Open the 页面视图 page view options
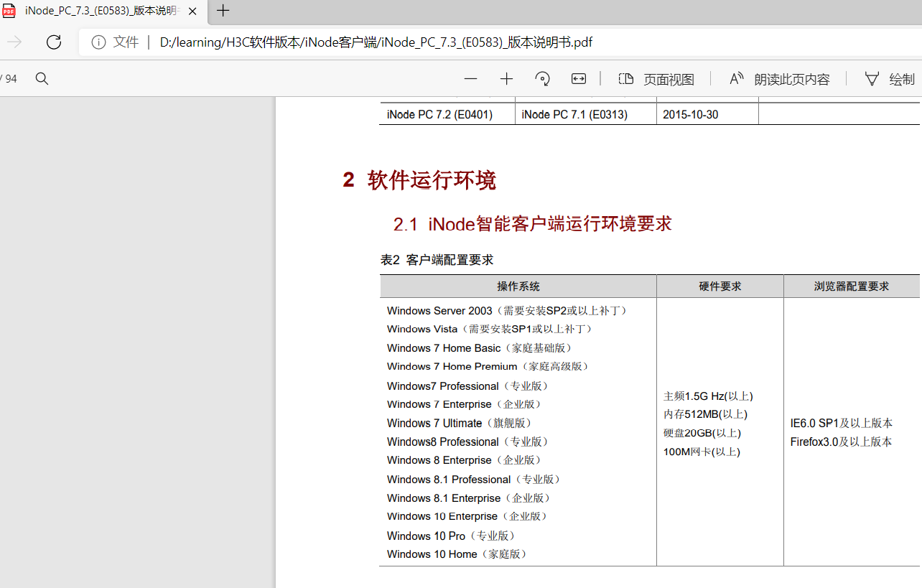This screenshot has height=588, width=922. click(656, 79)
